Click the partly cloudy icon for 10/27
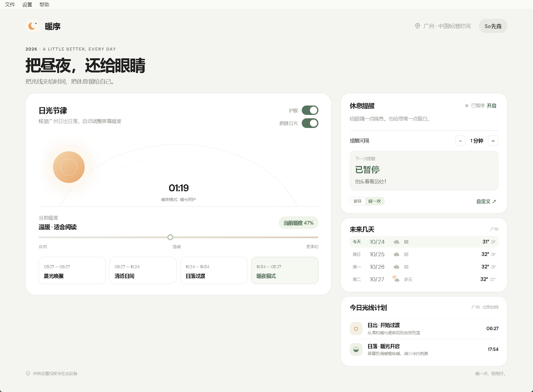The height and width of the screenshot is (392, 533). [396, 279]
